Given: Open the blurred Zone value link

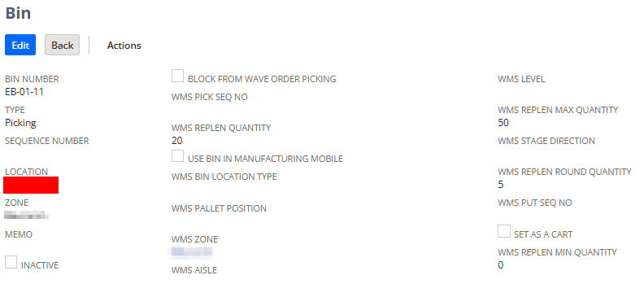Looking at the screenshot, I should point(27,215).
